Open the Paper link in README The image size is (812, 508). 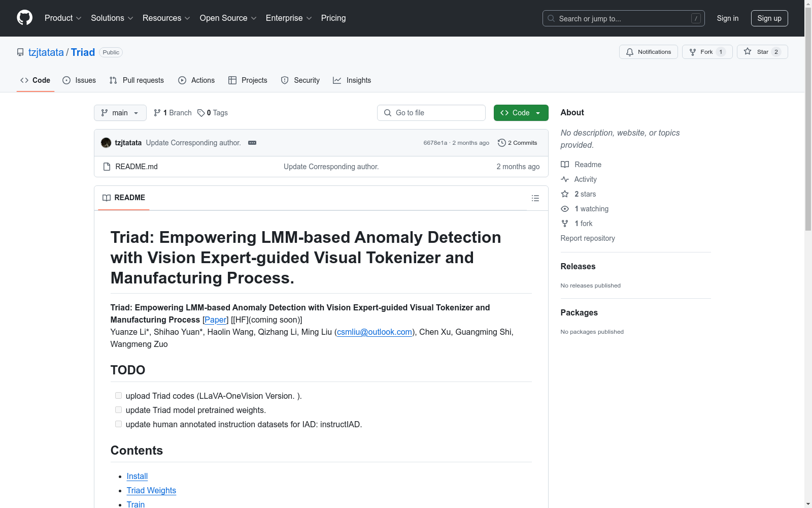pyautogui.click(x=215, y=320)
